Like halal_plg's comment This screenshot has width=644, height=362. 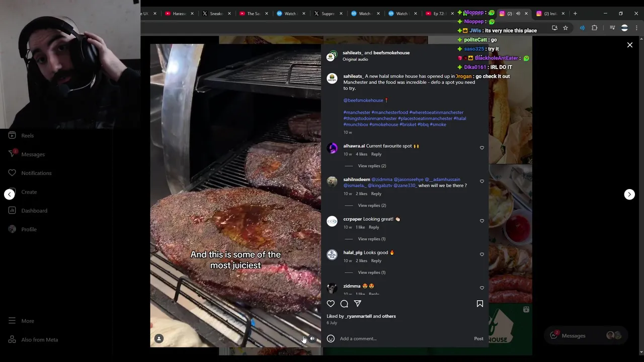tap(481, 254)
